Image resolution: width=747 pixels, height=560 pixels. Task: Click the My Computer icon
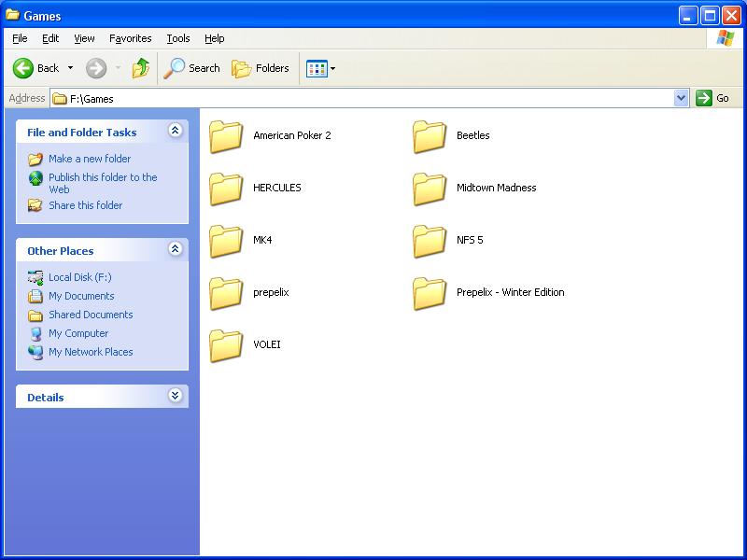click(35, 334)
